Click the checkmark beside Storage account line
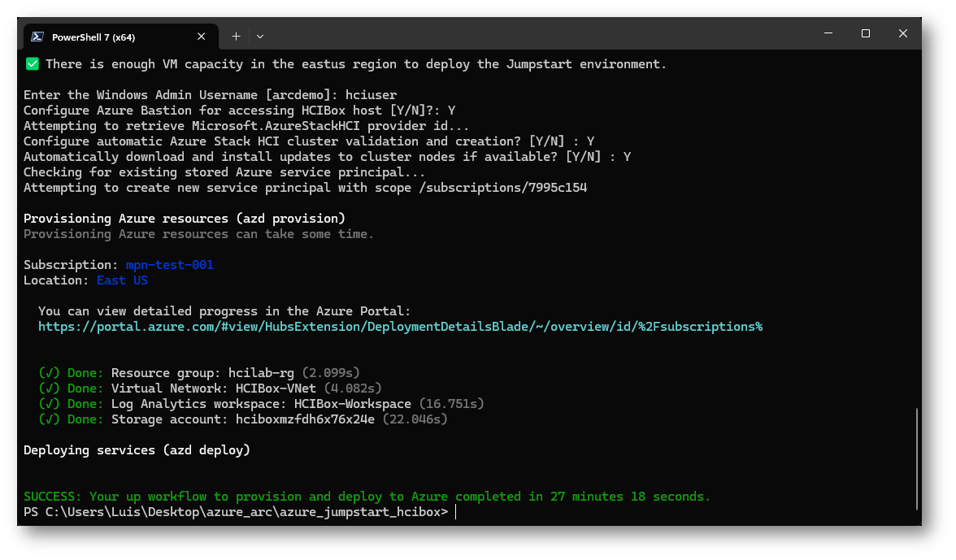Image resolution: width=956 pixels, height=560 pixels. tap(48, 419)
